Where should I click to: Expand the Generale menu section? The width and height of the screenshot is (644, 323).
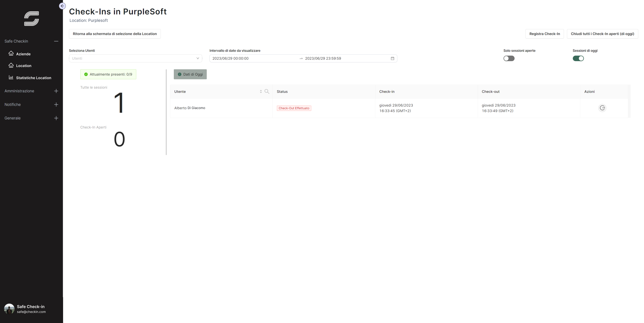pyautogui.click(x=56, y=118)
